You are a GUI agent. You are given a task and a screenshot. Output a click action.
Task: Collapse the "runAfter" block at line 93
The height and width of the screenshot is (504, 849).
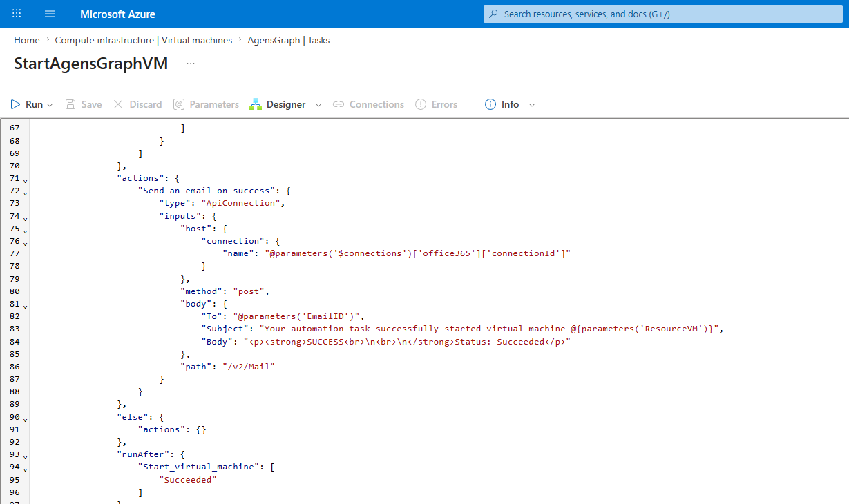click(x=26, y=456)
